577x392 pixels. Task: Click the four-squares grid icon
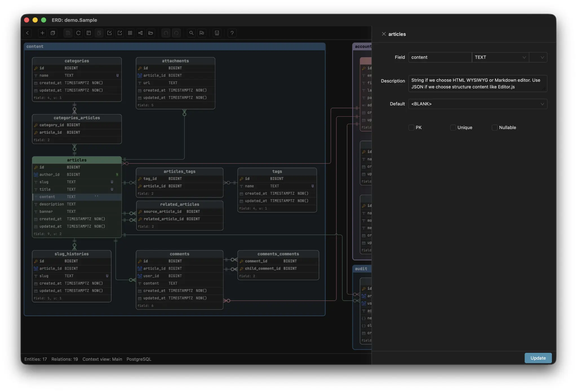tap(130, 33)
